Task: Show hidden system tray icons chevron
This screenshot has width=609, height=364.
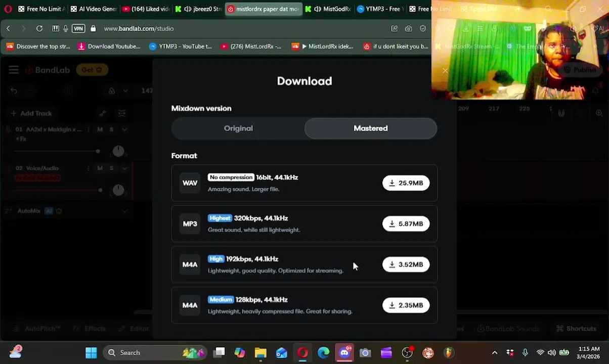Action: (x=495, y=353)
